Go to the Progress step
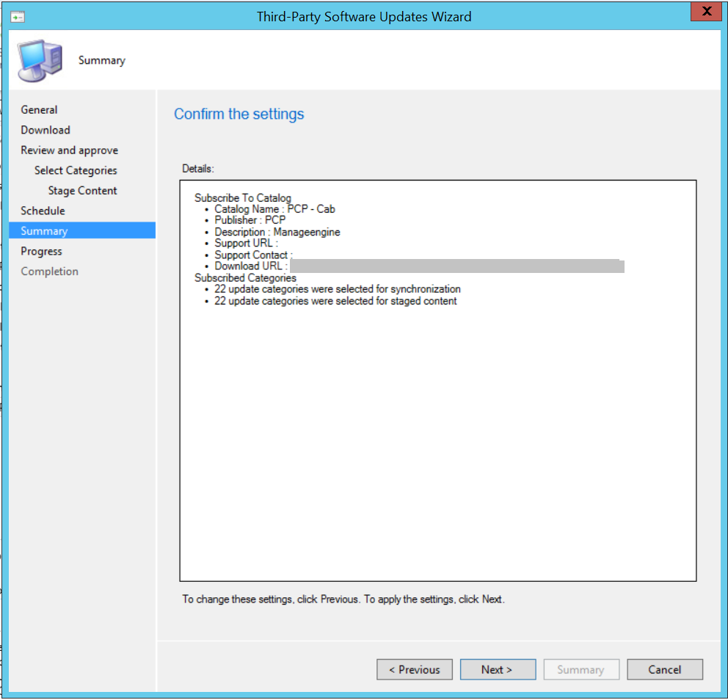The height and width of the screenshot is (700, 728). [x=41, y=251]
